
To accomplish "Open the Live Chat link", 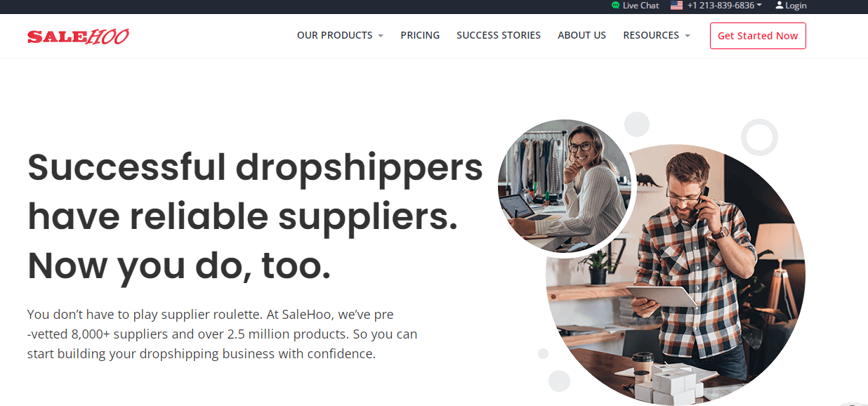I will (640, 6).
